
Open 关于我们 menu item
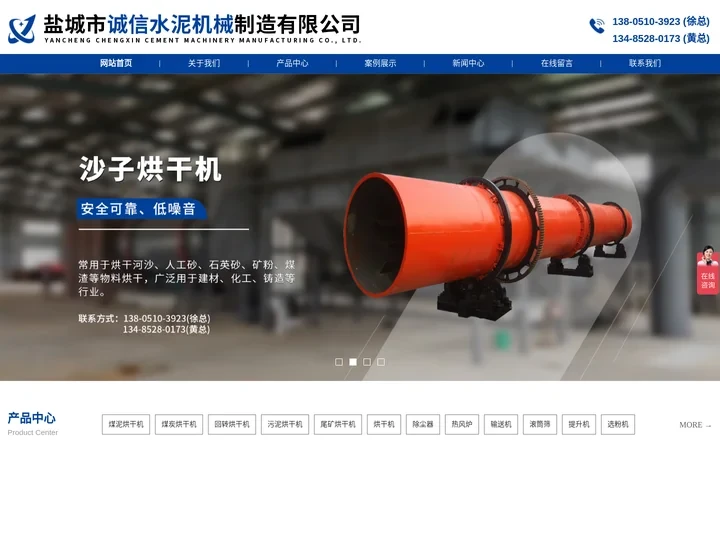[x=204, y=63]
